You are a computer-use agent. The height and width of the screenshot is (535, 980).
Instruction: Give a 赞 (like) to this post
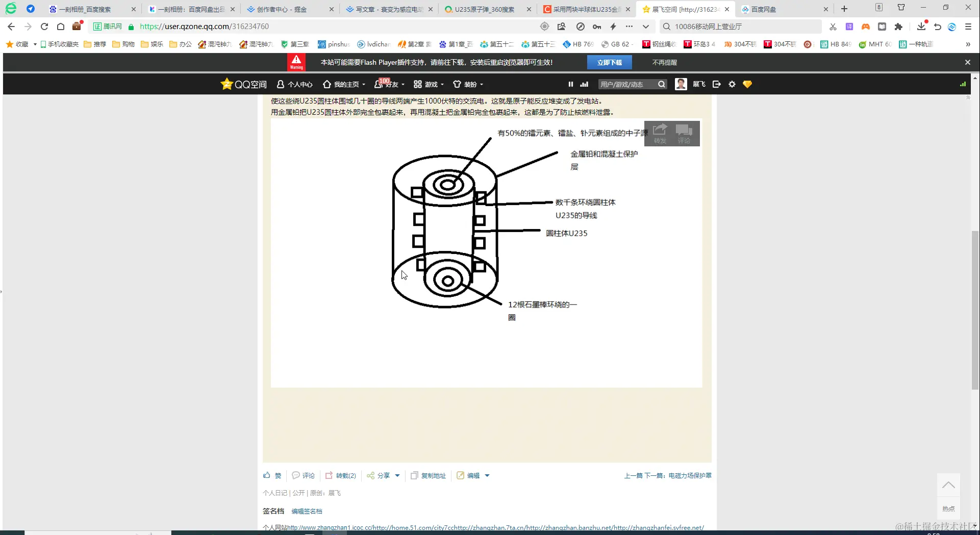(x=272, y=475)
